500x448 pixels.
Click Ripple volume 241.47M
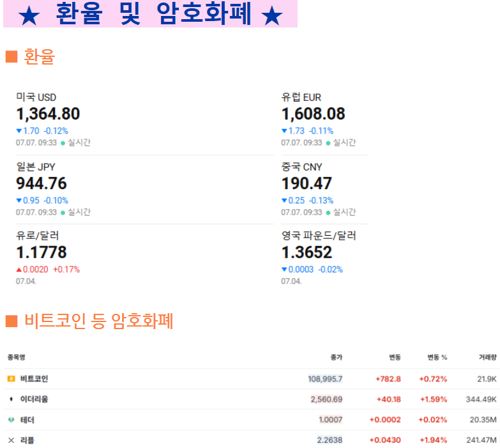pyautogui.click(x=481, y=440)
